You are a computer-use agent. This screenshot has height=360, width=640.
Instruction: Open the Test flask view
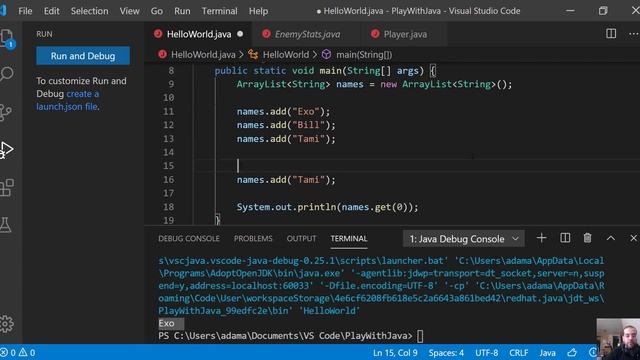[6, 225]
